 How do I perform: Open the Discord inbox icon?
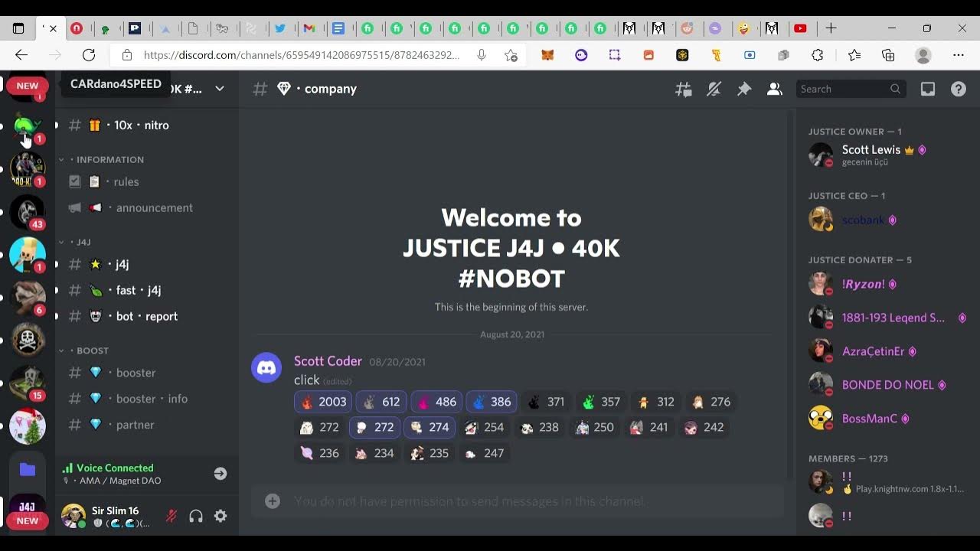[928, 89]
